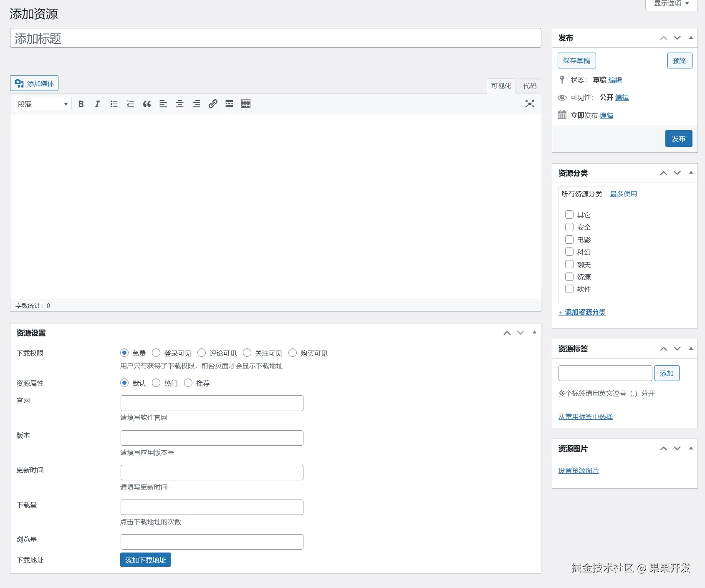This screenshot has height=588, width=705.
Task: Collapse the 发布 panel
Action: [x=691, y=38]
